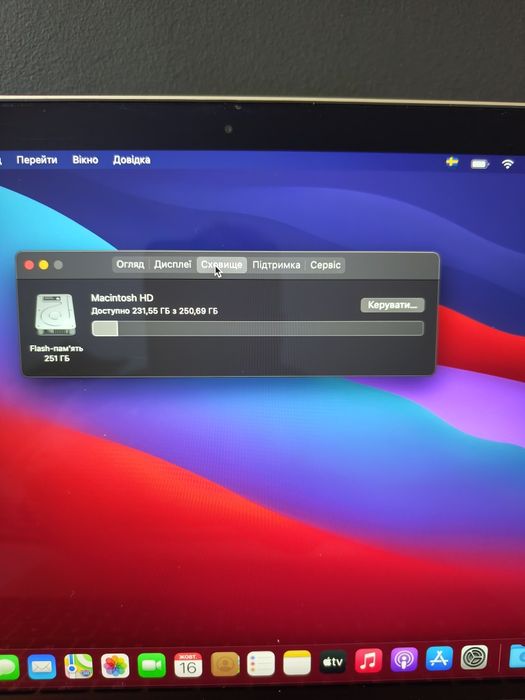Open Contacts from the Dock
This screenshot has width=525, height=700.
(225, 664)
